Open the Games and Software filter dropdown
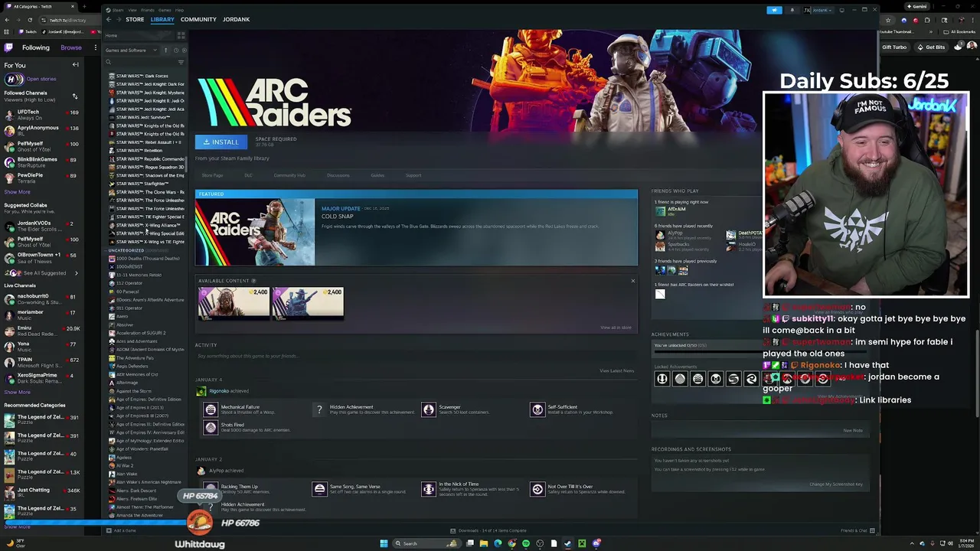This screenshot has height=551, width=980. coord(131,51)
